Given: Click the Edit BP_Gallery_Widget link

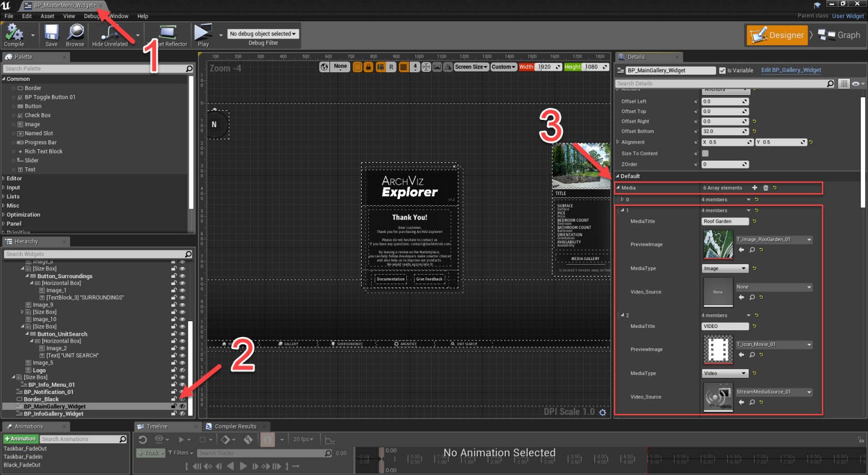Looking at the screenshot, I should coord(791,70).
